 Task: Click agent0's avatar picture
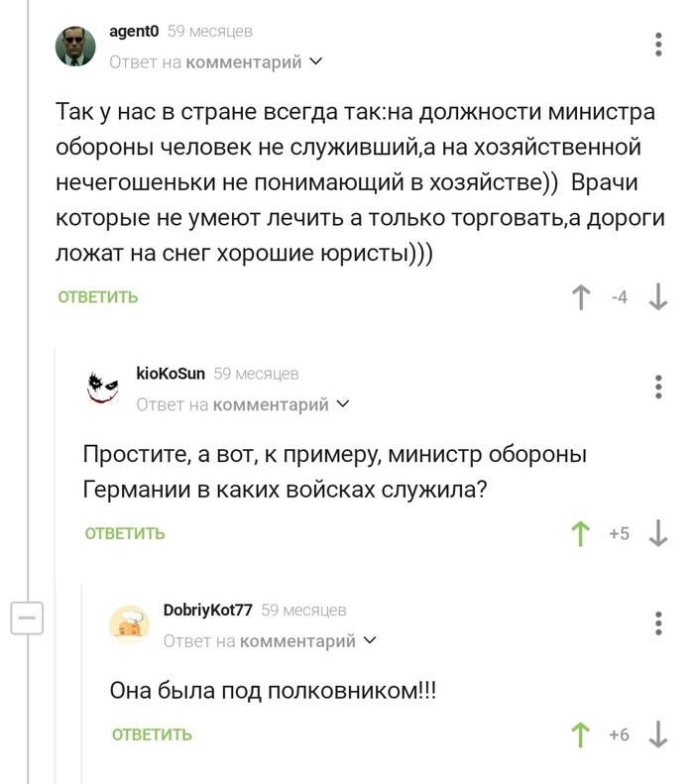(x=75, y=46)
